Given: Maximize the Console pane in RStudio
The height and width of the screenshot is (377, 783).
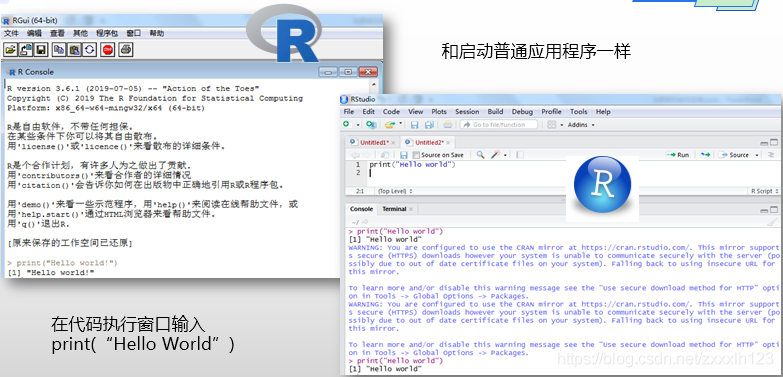Looking at the screenshot, I should pos(774,210).
